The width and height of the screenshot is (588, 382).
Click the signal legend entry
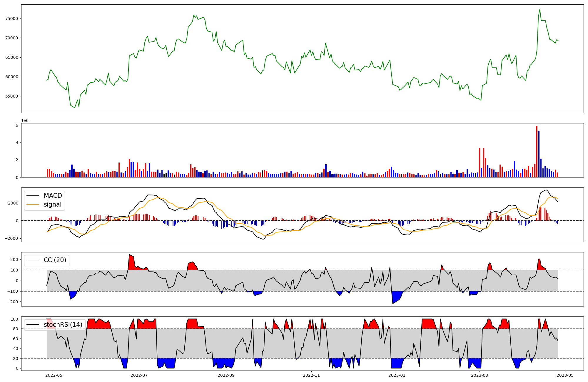53,205
